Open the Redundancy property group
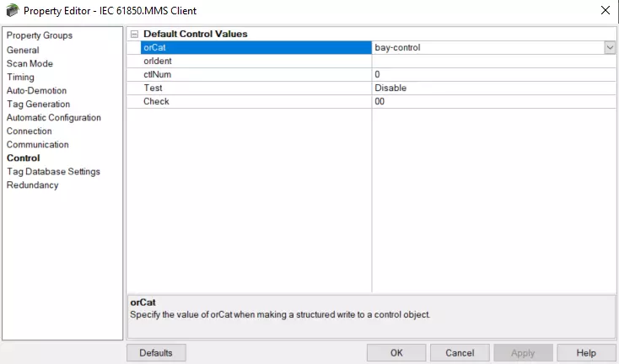The width and height of the screenshot is (619, 364). pyautogui.click(x=32, y=185)
